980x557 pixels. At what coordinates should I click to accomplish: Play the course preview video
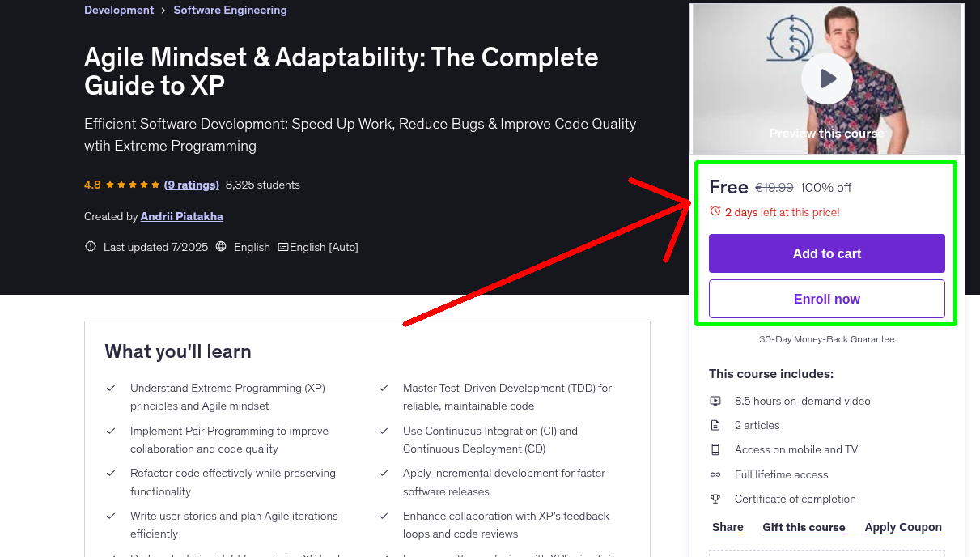[x=826, y=77]
